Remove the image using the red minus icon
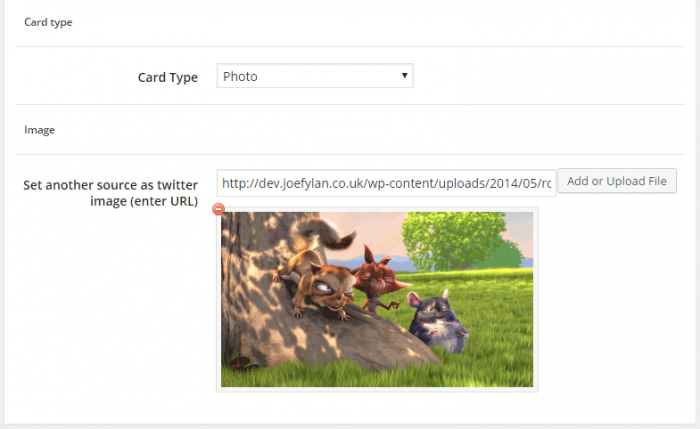This screenshot has height=429, width=700. 218,209
